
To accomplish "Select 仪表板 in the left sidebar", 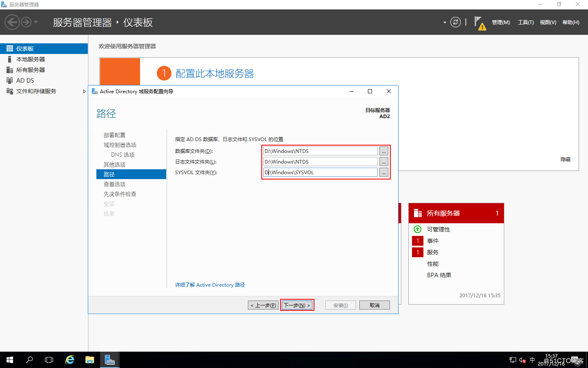I will [44, 49].
